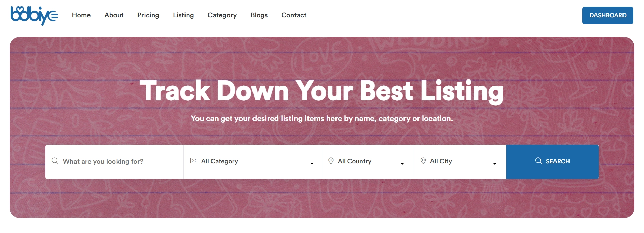The height and width of the screenshot is (233, 644).
Task: Visit the Blogs page
Action: coord(259,15)
